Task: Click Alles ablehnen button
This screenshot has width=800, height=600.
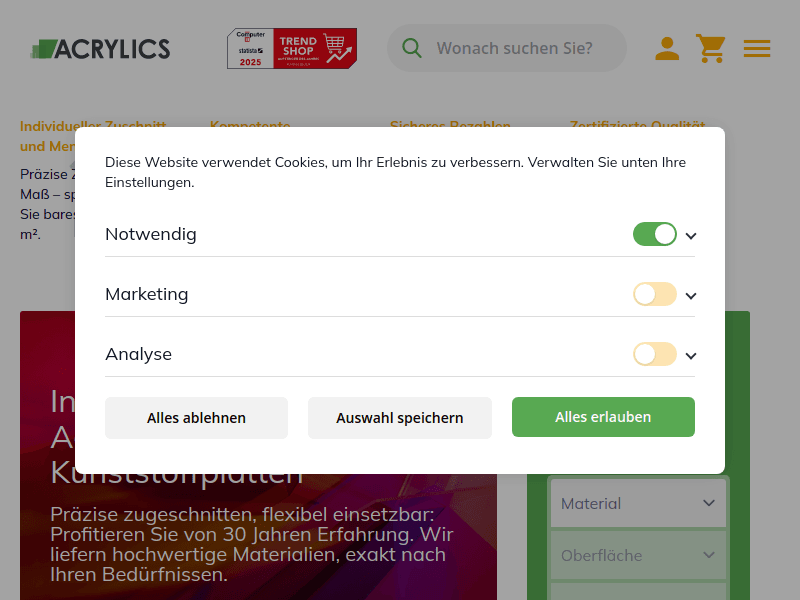Action: (196, 418)
